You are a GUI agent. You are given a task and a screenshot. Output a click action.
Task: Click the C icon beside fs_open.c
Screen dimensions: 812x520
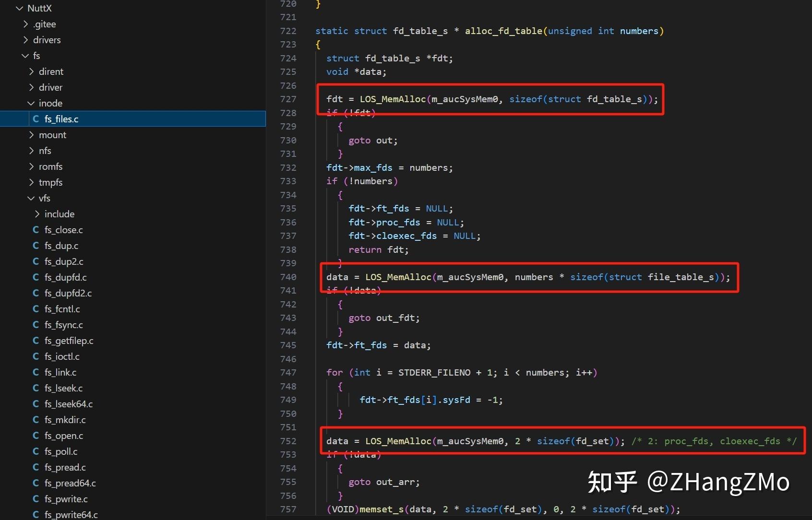pyautogui.click(x=36, y=436)
